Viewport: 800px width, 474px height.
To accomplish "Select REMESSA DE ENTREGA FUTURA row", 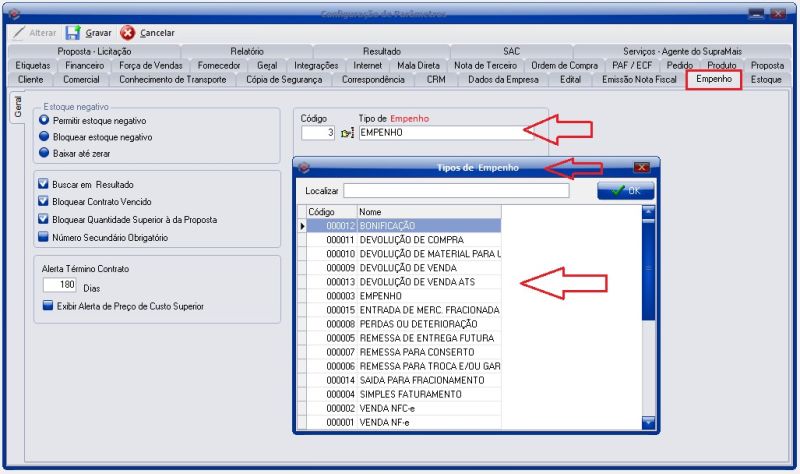I will [404, 338].
